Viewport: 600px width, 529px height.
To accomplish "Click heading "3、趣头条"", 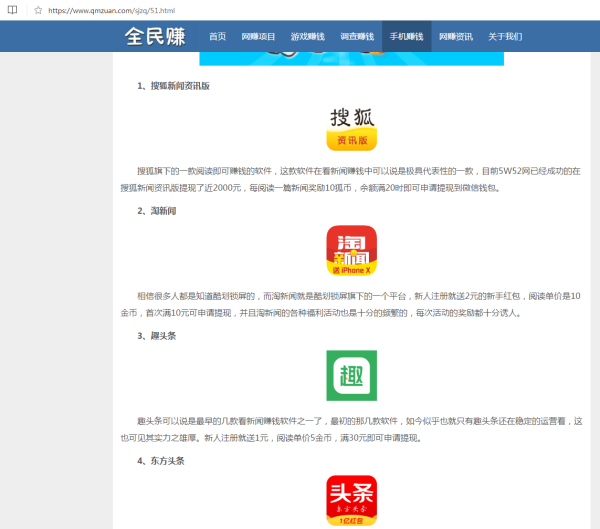I will [157, 336].
